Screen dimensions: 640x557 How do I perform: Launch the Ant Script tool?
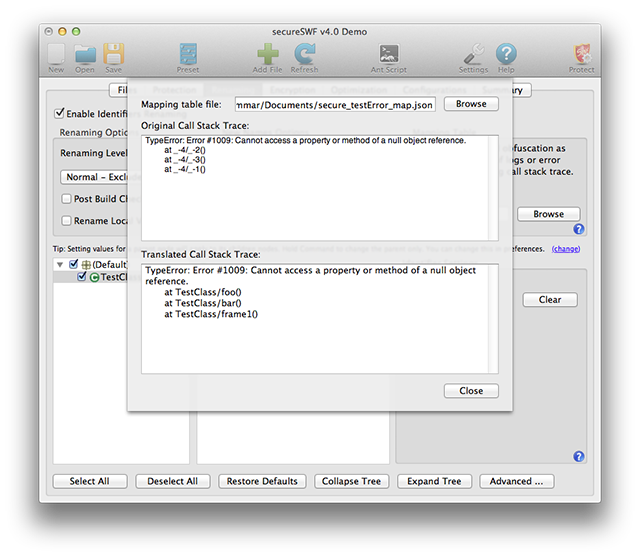pyautogui.click(x=388, y=54)
